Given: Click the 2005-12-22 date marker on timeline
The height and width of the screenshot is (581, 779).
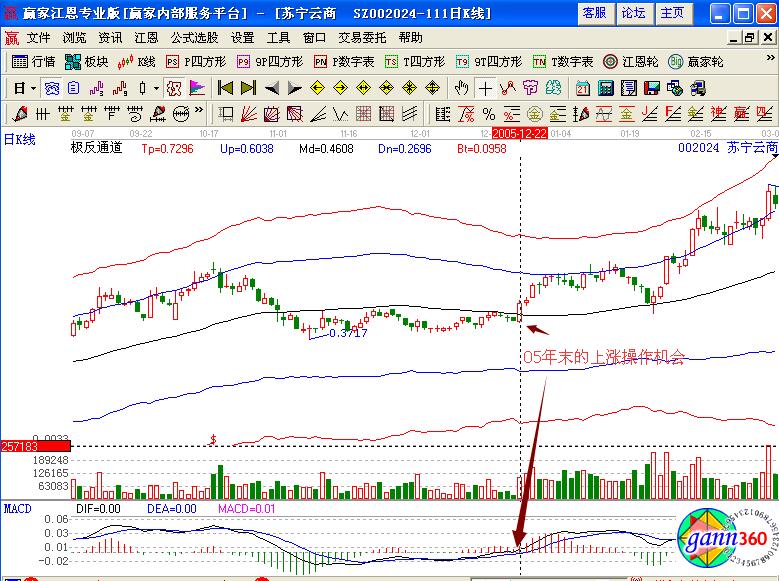Looking at the screenshot, I should click(x=520, y=132).
